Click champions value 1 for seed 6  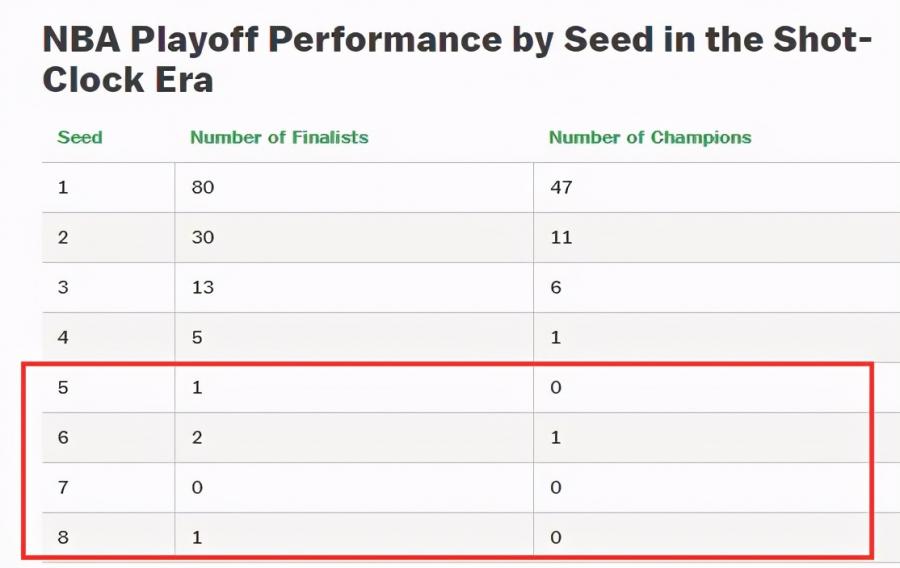click(556, 437)
